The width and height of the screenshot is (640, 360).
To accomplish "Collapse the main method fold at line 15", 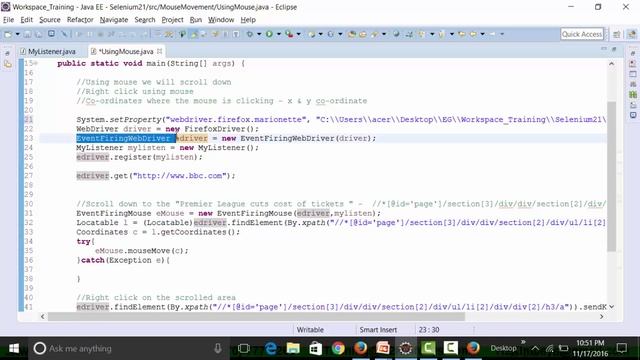I will 36,63.
